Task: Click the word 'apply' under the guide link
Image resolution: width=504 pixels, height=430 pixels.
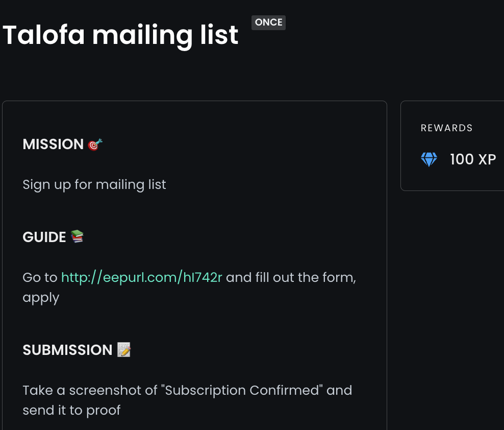Action: point(41,298)
